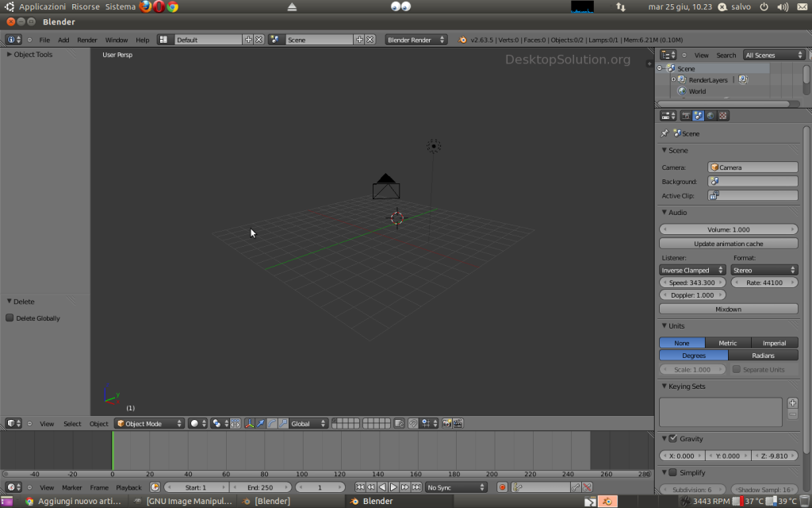Open the Object Mode dropdown
Screen dimensions: 812x508
(149, 424)
